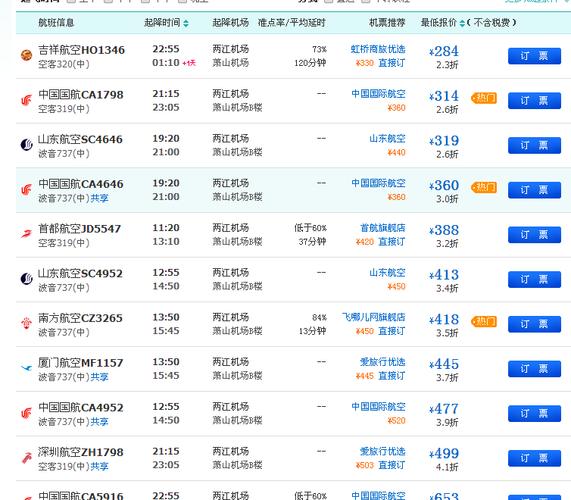
Task: Click the ¥413 price for SC4952
Action: click(444, 275)
